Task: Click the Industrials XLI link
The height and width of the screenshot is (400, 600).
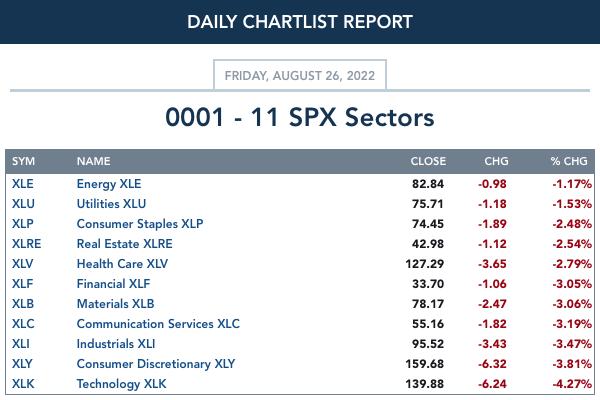Action: pos(116,344)
